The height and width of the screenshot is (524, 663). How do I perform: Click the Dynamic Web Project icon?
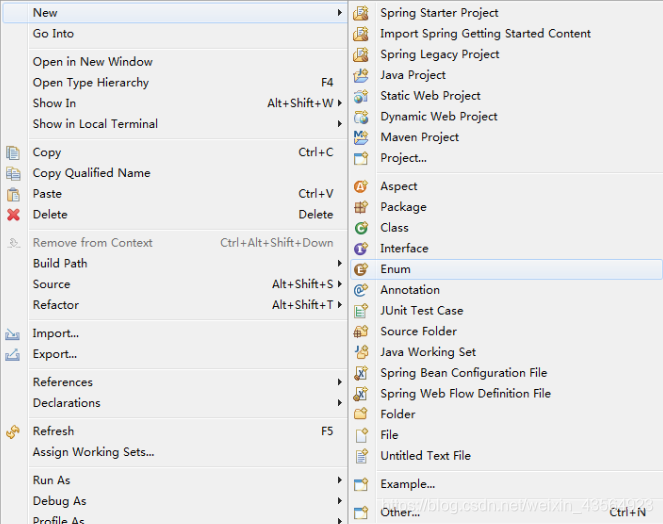coord(361,117)
